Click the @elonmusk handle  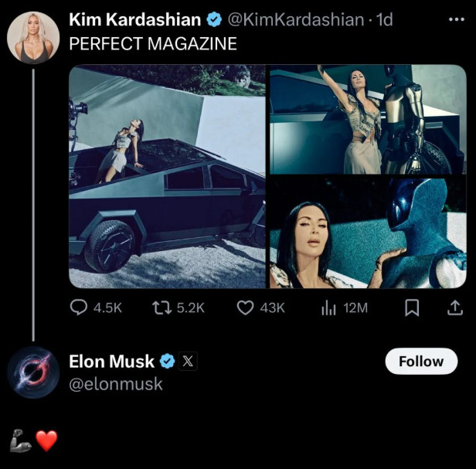pos(116,383)
